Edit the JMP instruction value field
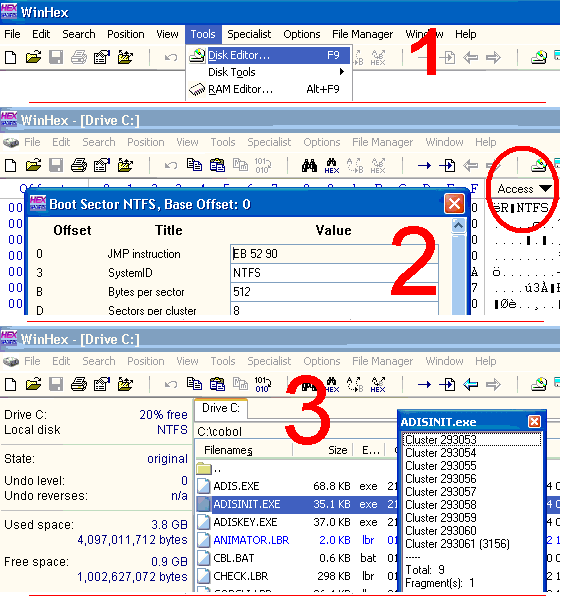Viewport: 562px width, 600px height. point(334,254)
